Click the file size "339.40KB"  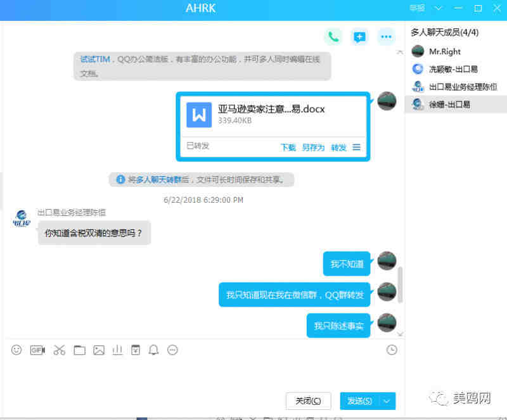click(234, 120)
